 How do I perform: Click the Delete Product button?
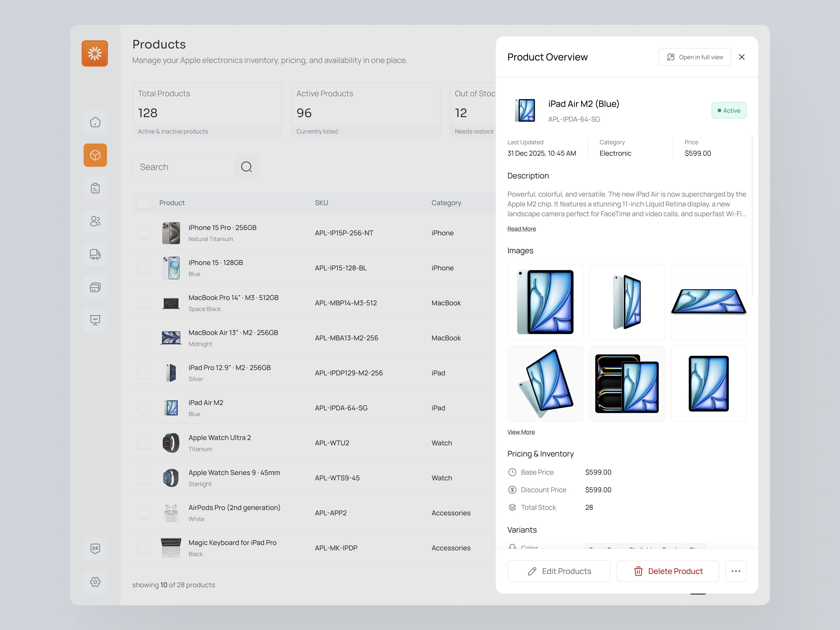tap(668, 571)
